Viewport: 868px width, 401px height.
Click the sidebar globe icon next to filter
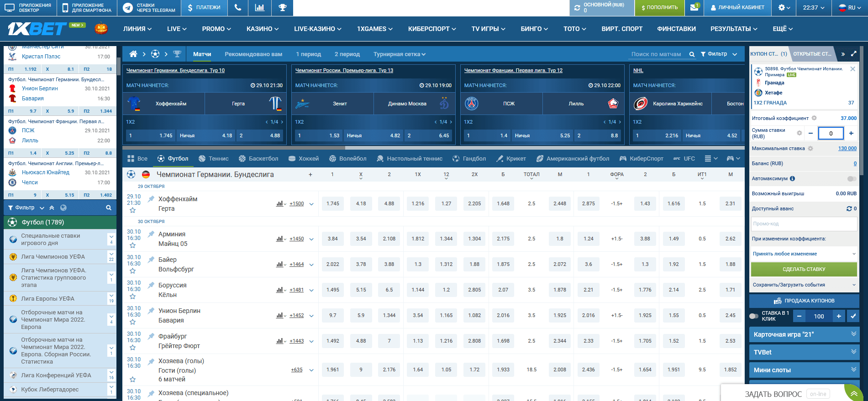63,208
